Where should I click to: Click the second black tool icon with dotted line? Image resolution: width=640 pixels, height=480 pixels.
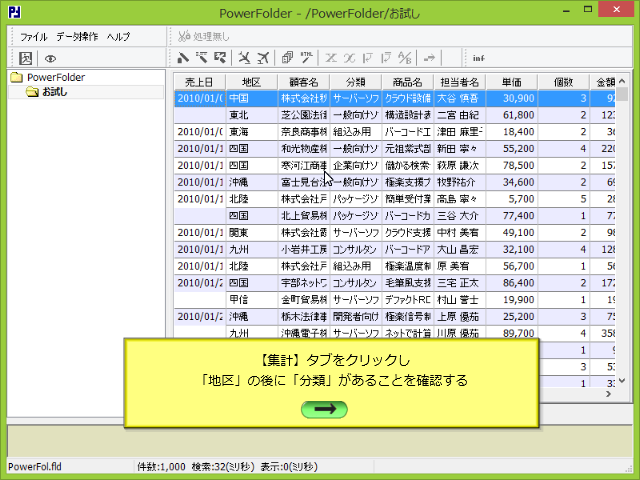[201, 58]
